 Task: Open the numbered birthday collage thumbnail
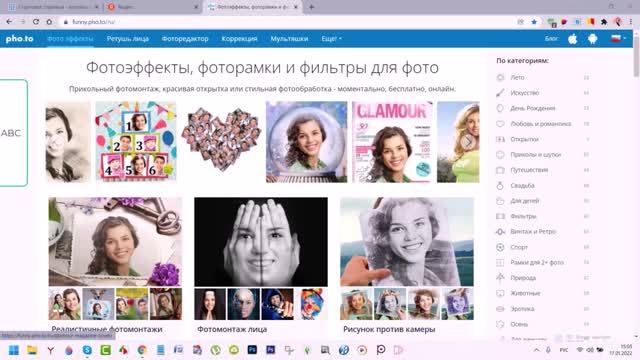pyautogui.click(x=136, y=141)
